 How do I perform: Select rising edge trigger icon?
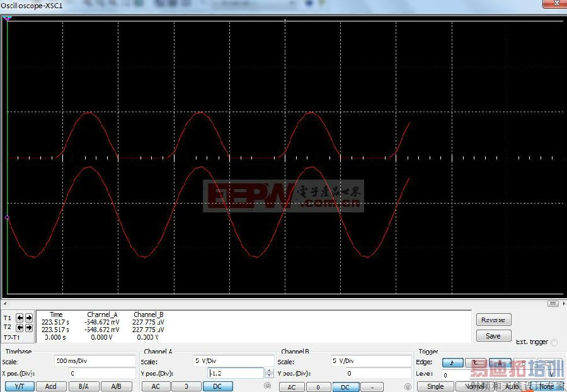coord(452,362)
